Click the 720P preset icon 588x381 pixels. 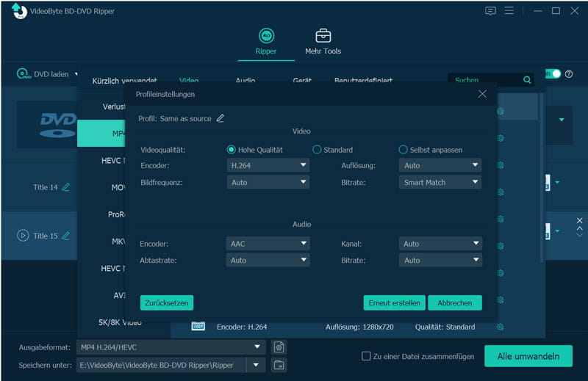point(198,326)
